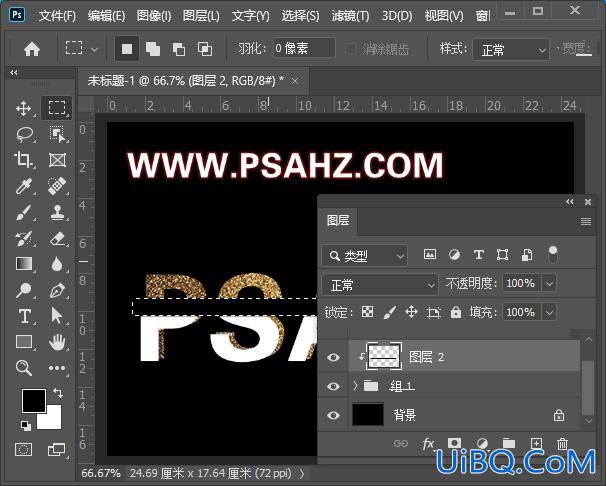Select the Hand tool
This screenshot has width=606, height=486.
click(x=57, y=342)
